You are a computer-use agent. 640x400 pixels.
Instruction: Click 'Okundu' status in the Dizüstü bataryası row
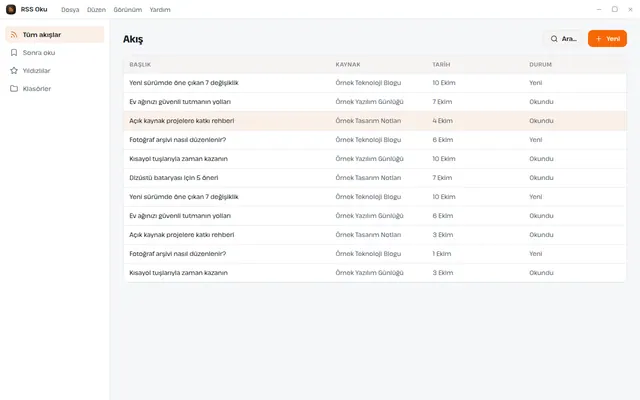[541, 178]
